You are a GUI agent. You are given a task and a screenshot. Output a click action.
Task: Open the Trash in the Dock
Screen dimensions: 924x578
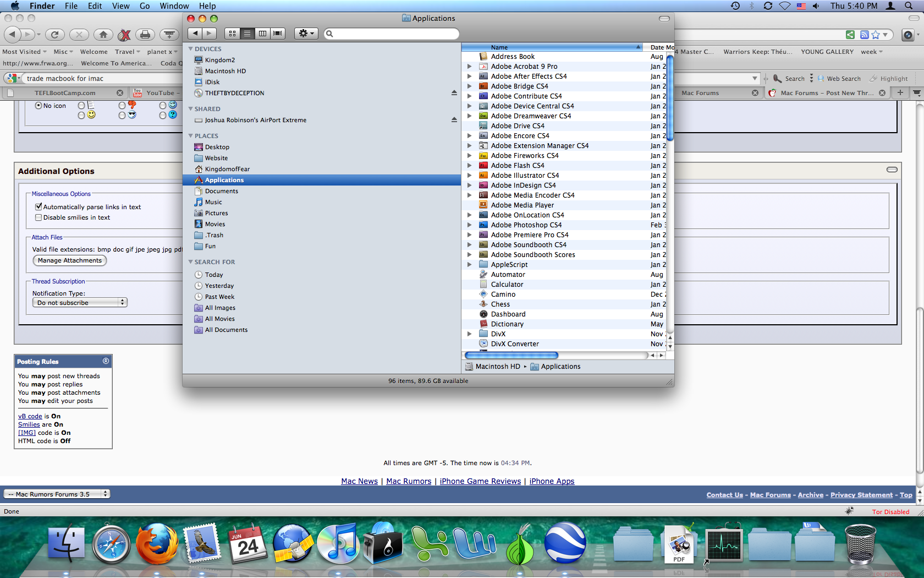pos(860,544)
